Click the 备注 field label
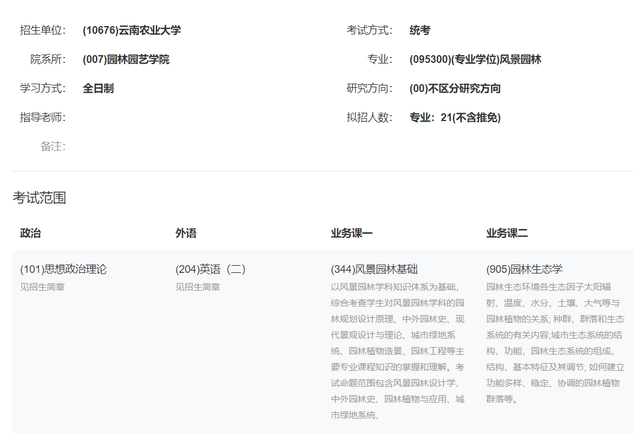 (53, 146)
